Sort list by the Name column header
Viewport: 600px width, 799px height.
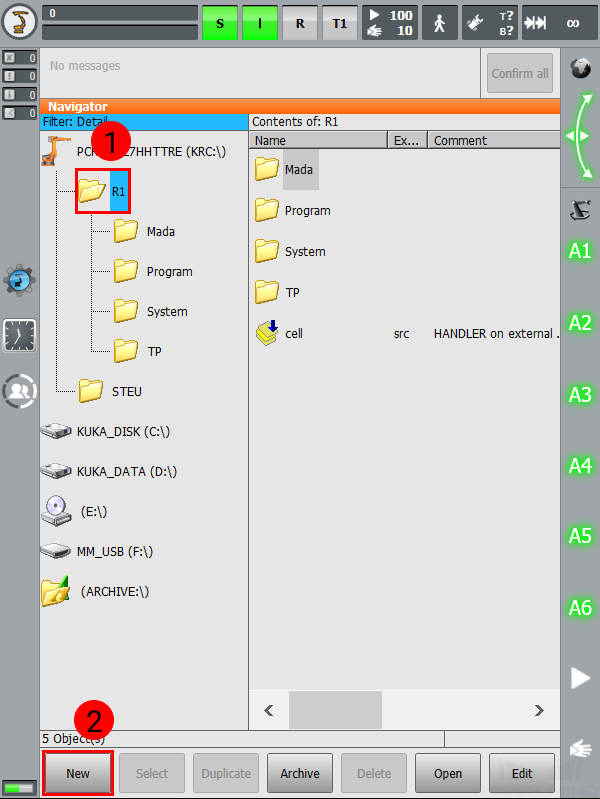pos(319,140)
